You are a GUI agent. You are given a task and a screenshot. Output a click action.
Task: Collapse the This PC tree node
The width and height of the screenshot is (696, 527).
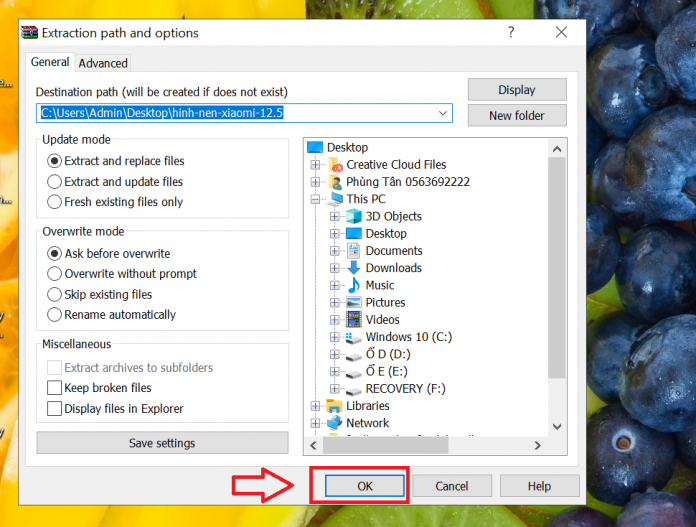pos(315,199)
